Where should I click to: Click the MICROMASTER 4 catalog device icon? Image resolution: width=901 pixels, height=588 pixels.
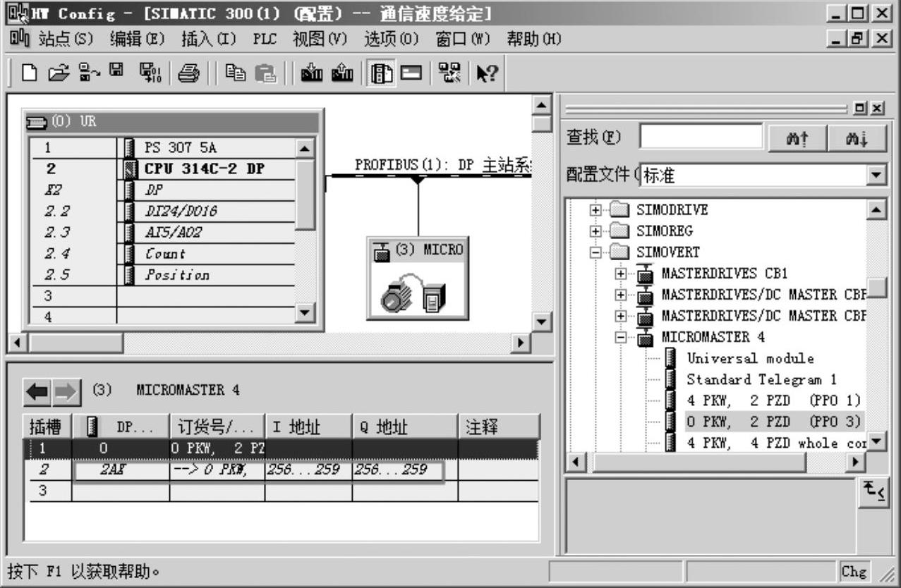point(645,338)
